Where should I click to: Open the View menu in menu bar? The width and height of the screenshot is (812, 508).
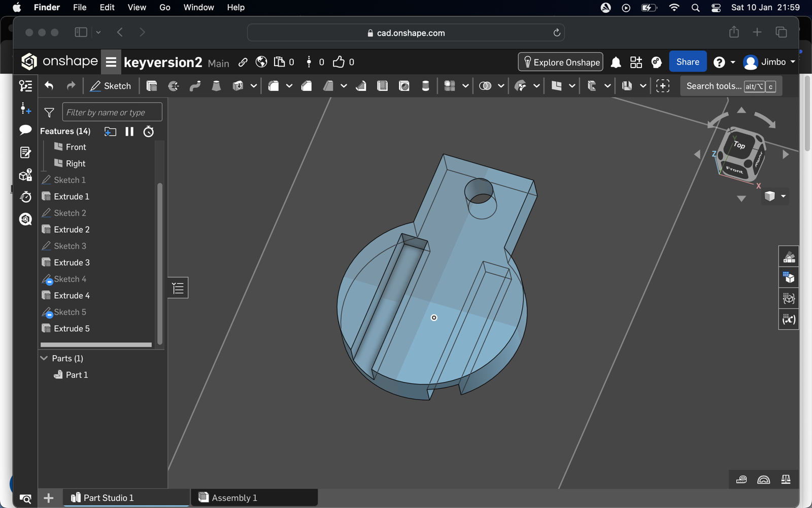[137, 8]
